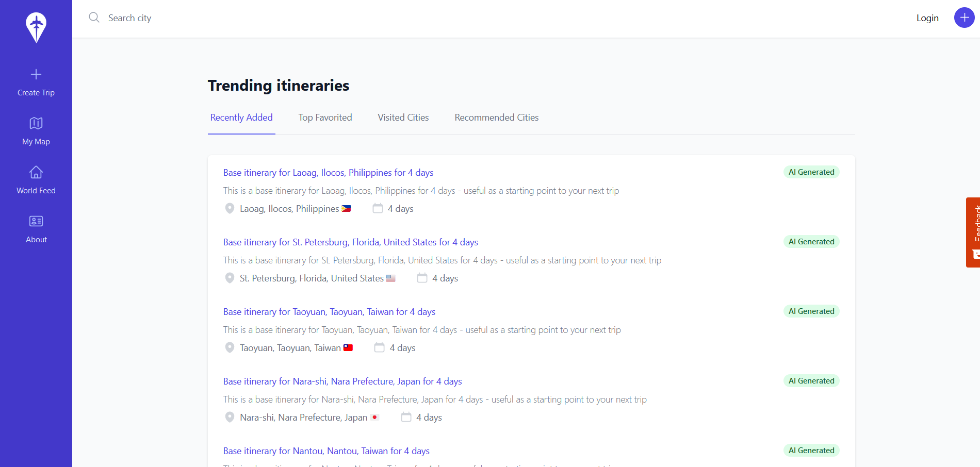Viewport: 980px width, 467px height.
Task: Switch to the Top Favorited tab
Action: [x=325, y=118]
